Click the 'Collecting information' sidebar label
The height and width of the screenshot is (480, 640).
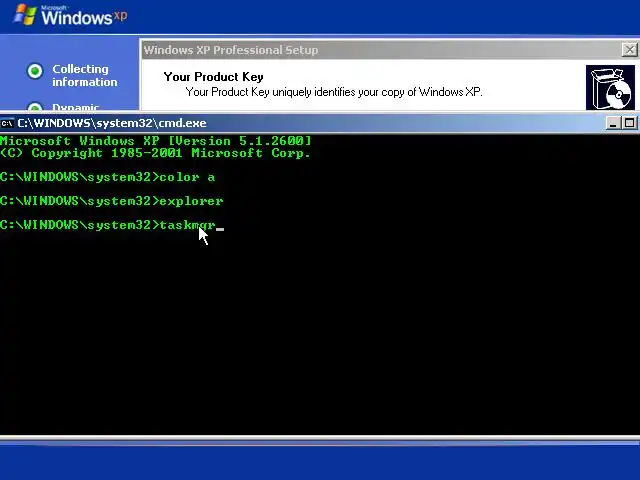tap(84, 76)
